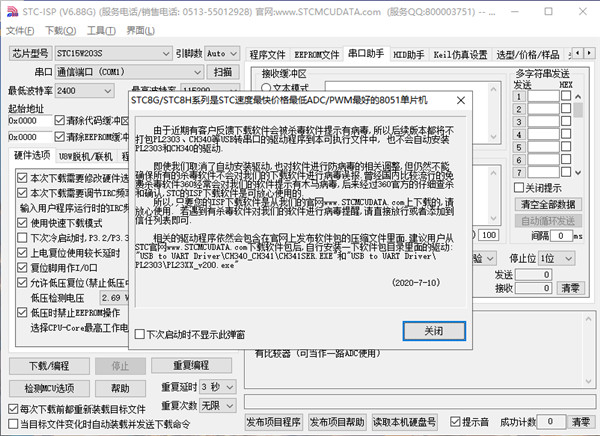Open the 工具(T) menu
Viewport: 600px width, 436px height.
[x=101, y=31]
